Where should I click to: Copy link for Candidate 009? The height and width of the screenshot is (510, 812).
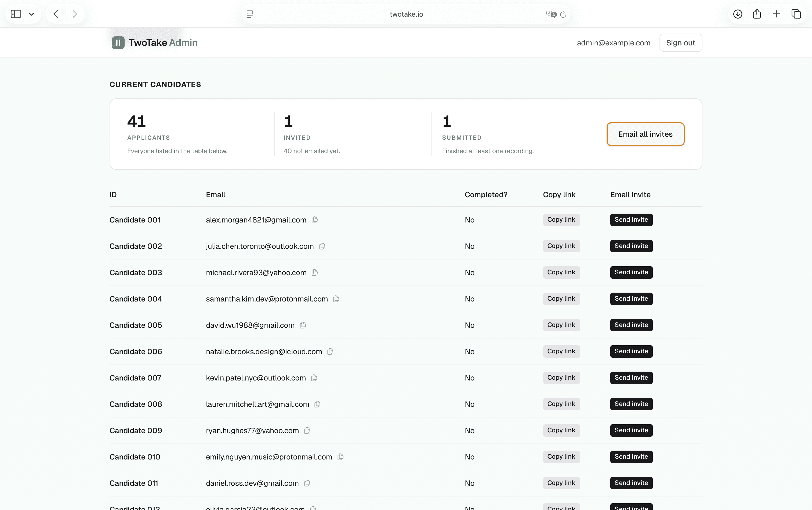coord(561,430)
